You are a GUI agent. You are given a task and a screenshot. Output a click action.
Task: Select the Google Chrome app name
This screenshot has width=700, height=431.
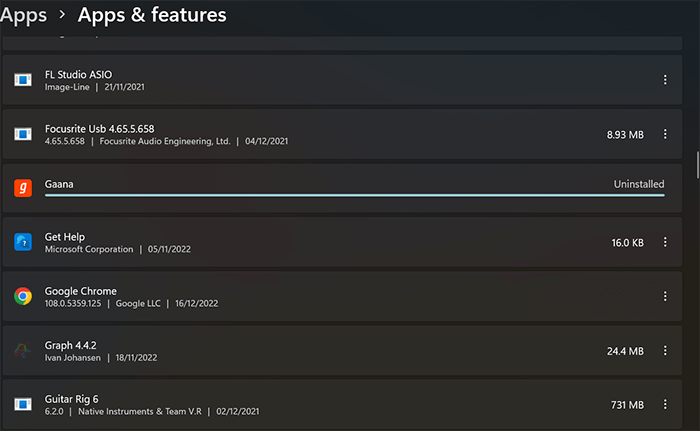[80, 291]
